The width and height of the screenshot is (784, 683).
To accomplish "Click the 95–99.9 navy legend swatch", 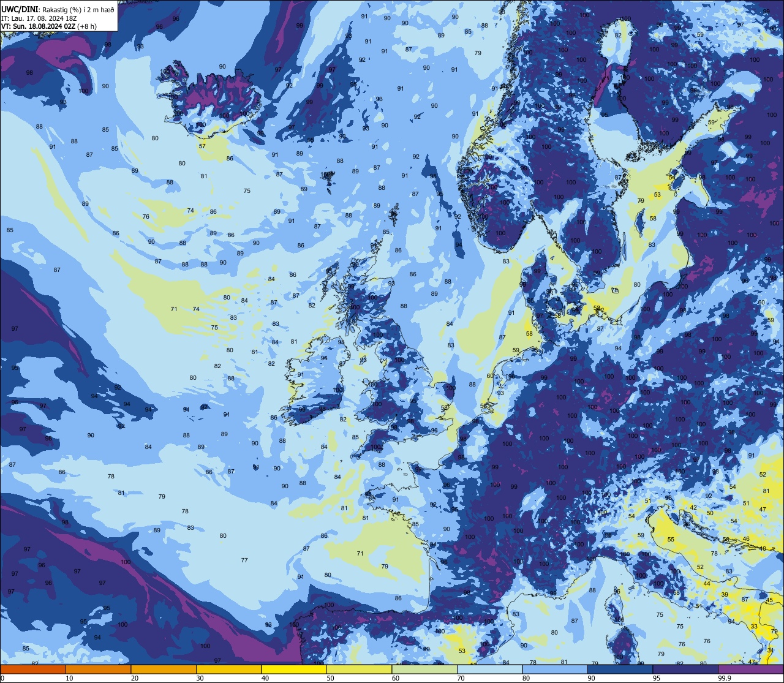I will coord(685,669).
